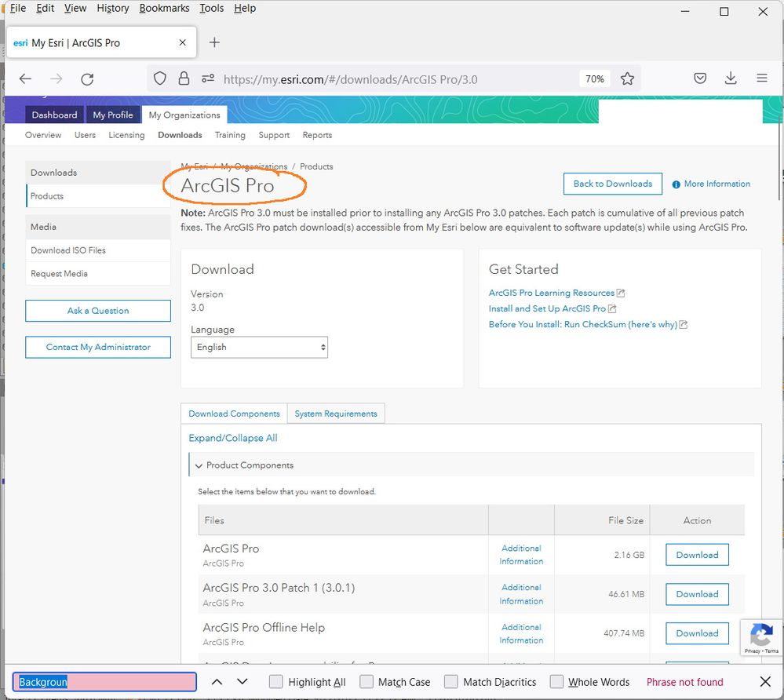Click Back to Downloads button
The width and height of the screenshot is (784, 700).
[612, 184]
